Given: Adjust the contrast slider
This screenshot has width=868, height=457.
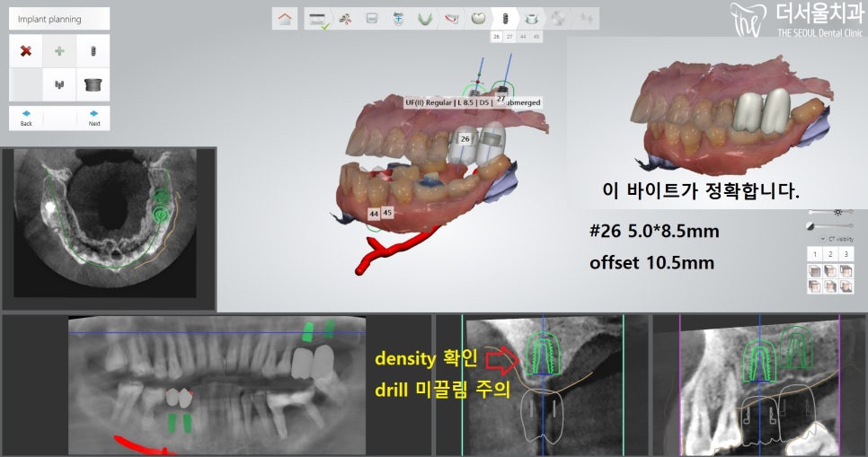Looking at the screenshot, I should (x=831, y=224).
